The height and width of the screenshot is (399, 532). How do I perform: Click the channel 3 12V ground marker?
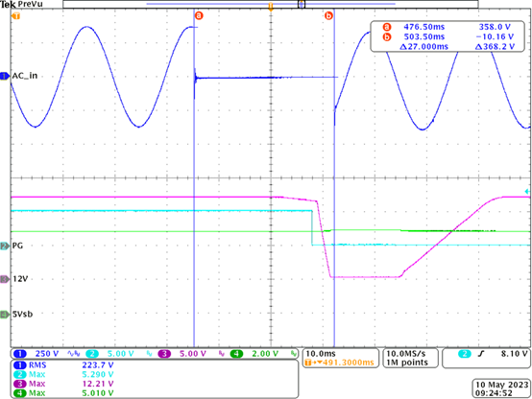coord(5,279)
